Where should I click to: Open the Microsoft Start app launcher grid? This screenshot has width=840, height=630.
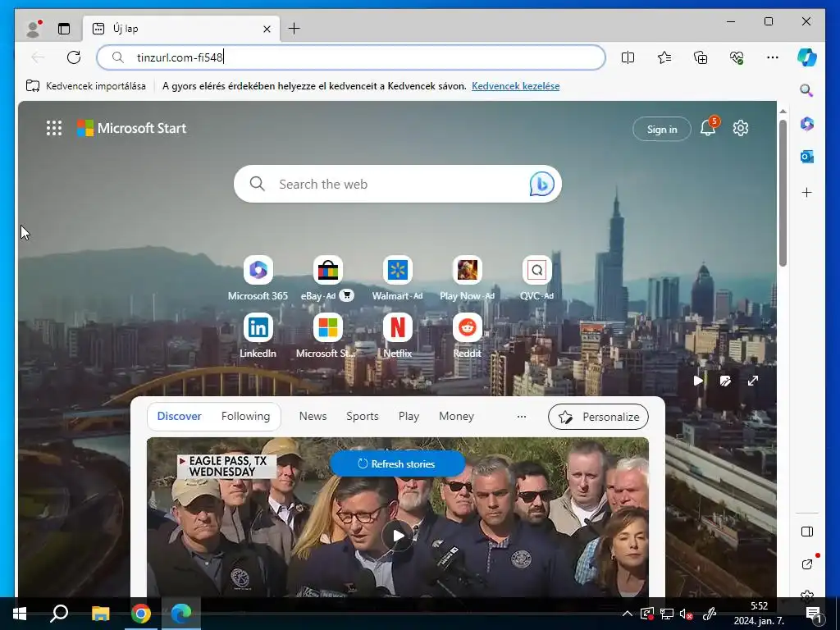(x=54, y=128)
